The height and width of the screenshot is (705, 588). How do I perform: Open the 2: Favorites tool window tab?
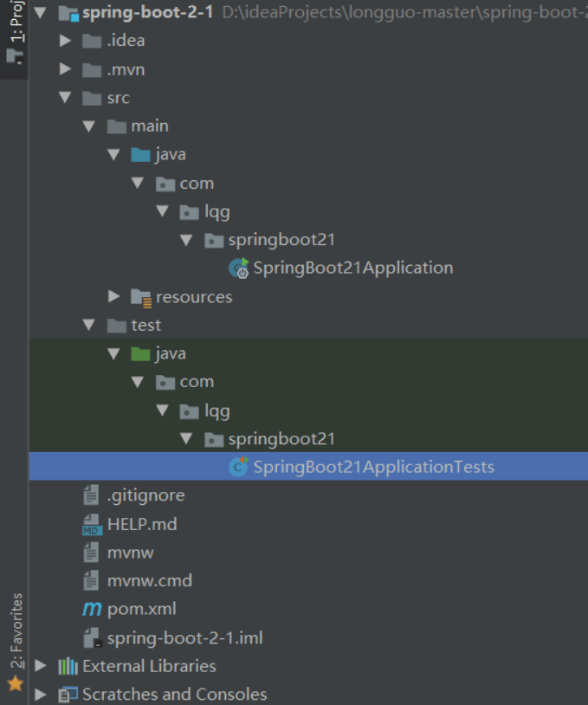coord(16,642)
